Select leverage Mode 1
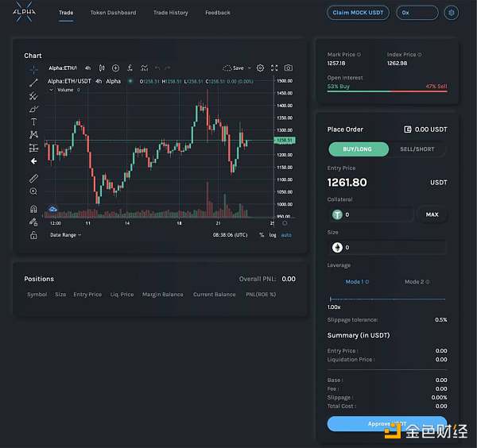The height and width of the screenshot is (448, 477). coord(357,282)
